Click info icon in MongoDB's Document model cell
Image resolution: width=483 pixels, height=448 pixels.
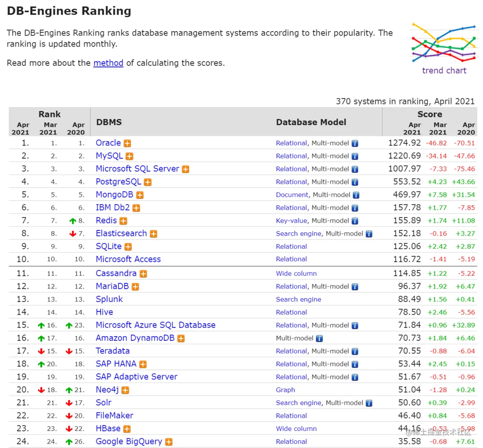(x=356, y=195)
